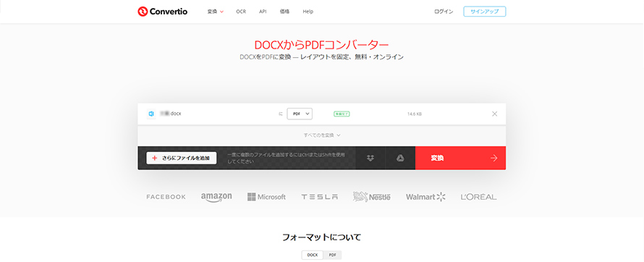Click the フォーマットについて heading

[x=321, y=237]
